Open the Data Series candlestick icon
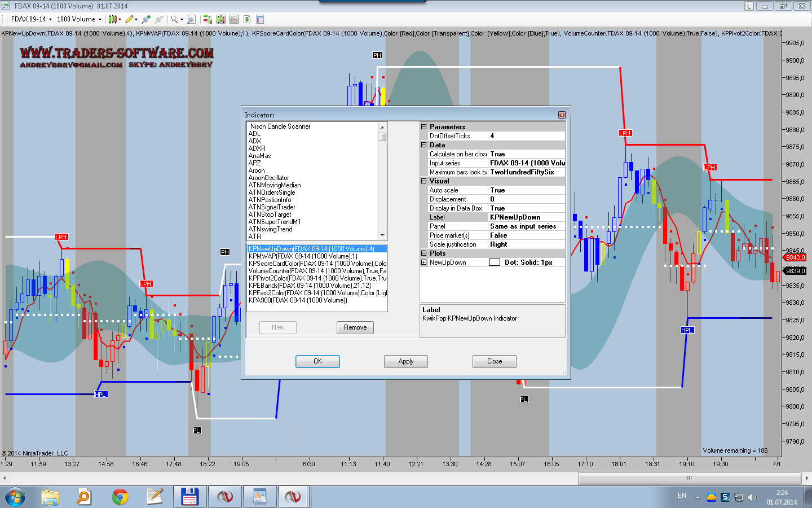 coord(221,19)
